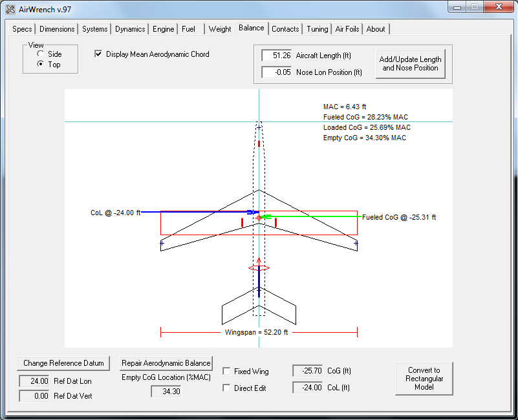Click Repair Aerodynamic Balance
This screenshot has height=420, width=518.
pos(166,363)
